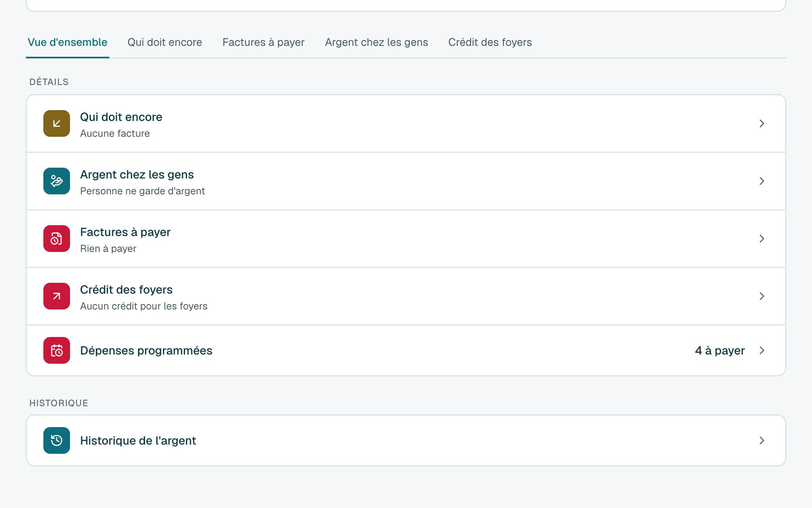Click 'Personne ne garde d'argent' subtitle

tap(142, 191)
